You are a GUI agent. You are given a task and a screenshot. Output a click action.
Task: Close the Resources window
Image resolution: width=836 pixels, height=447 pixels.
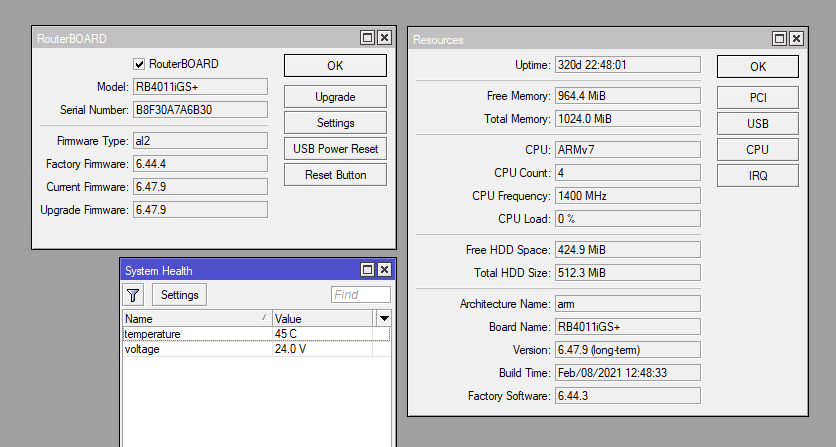tap(796, 38)
